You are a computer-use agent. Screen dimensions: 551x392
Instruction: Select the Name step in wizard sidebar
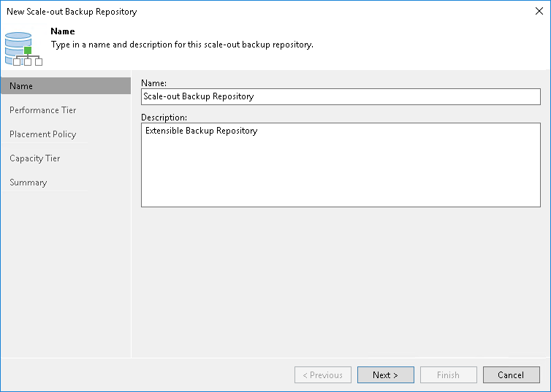66,86
